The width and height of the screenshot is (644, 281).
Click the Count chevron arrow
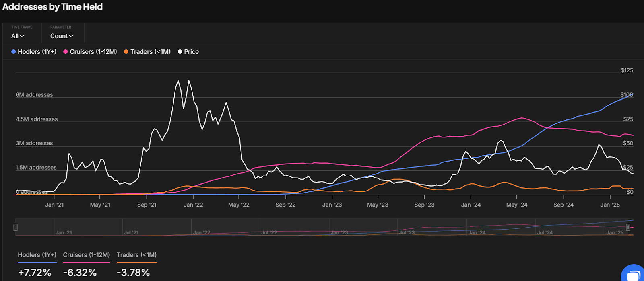(71, 36)
